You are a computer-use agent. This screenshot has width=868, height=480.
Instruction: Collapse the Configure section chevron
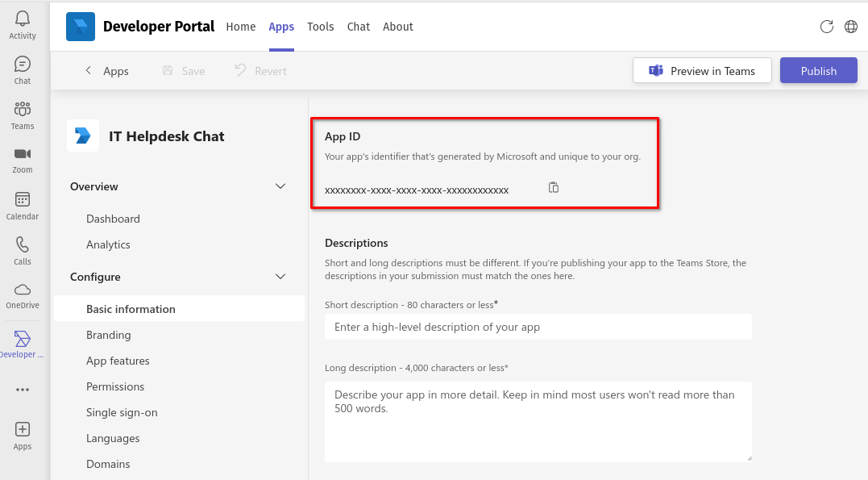click(x=280, y=277)
